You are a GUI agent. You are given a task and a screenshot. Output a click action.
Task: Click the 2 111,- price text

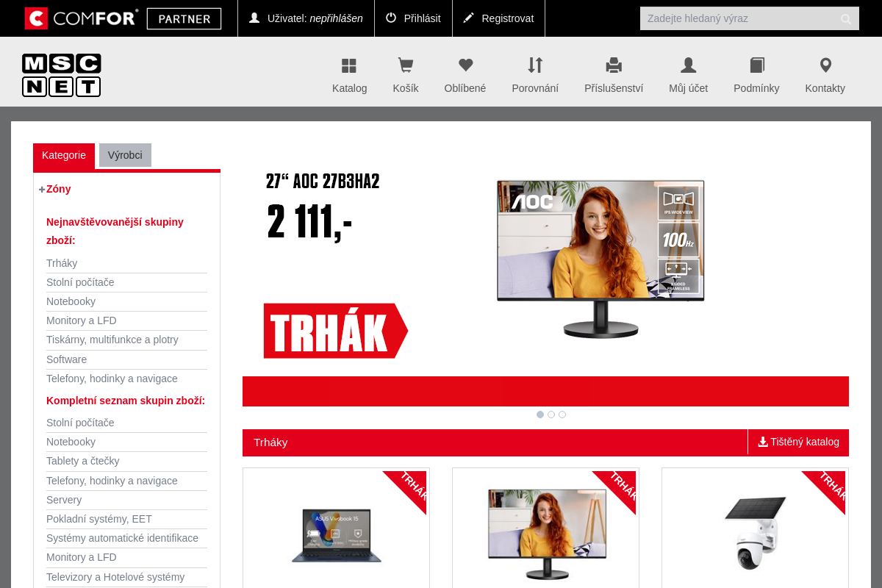coord(309,222)
